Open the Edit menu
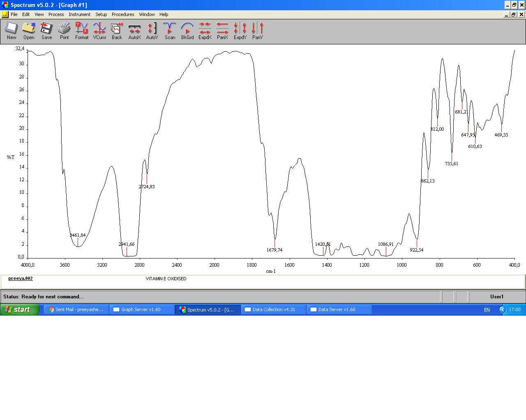Screen dimensions: 526x420 26,14
